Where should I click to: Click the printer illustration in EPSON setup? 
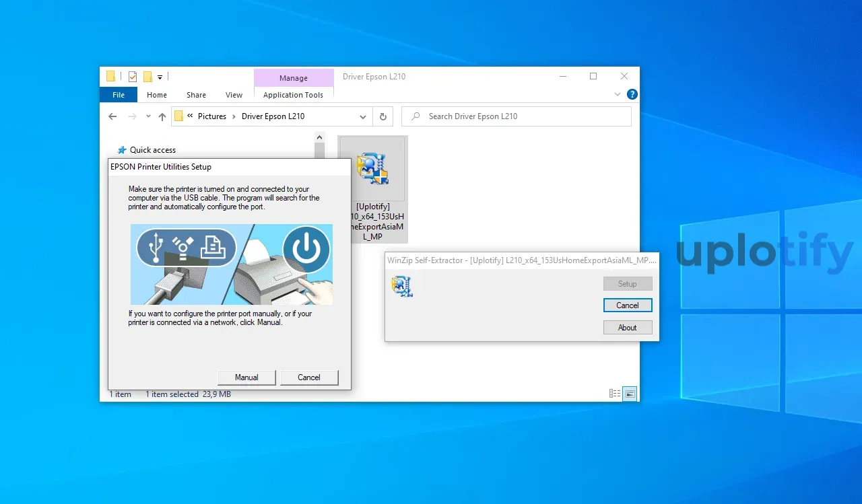point(232,264)
